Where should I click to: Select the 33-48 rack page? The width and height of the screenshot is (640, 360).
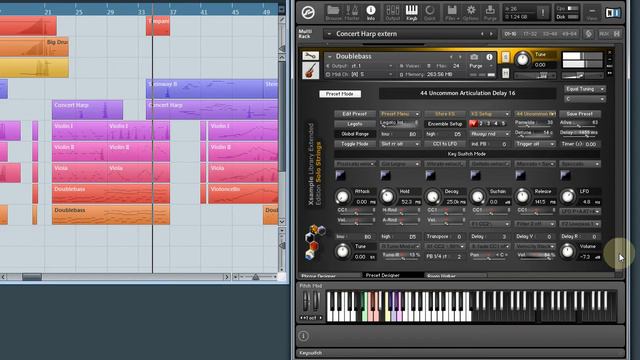550,34
